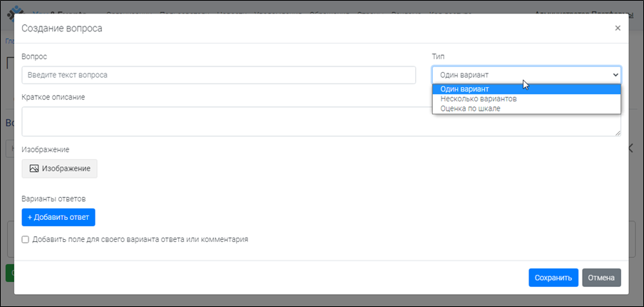Click '+ Добавить ответ' button
This screenshot has width=644, height=307.
tap(58, 217)
